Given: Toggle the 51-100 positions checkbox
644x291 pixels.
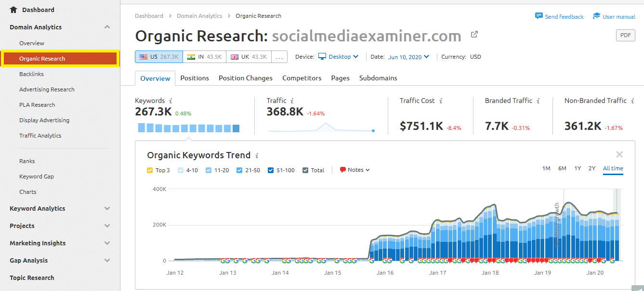Looking at the screenshot, I should (x=271, y=170).
